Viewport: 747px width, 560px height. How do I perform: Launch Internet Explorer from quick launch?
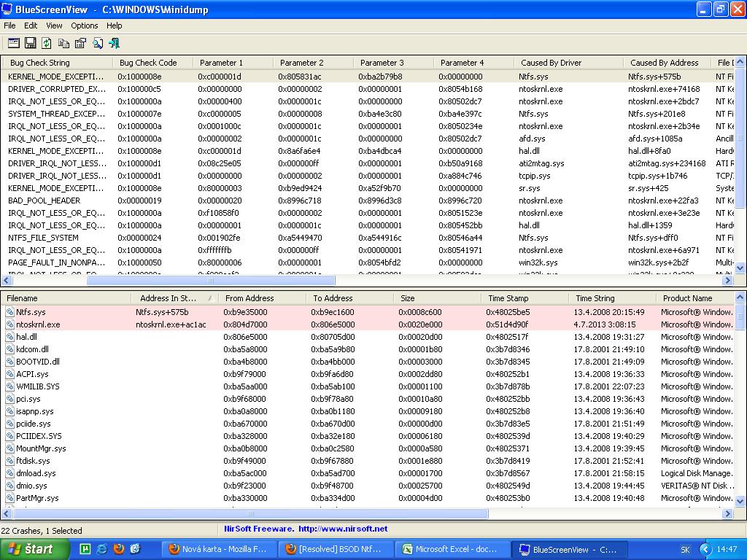pyautogui.click(x=101, y=549)
